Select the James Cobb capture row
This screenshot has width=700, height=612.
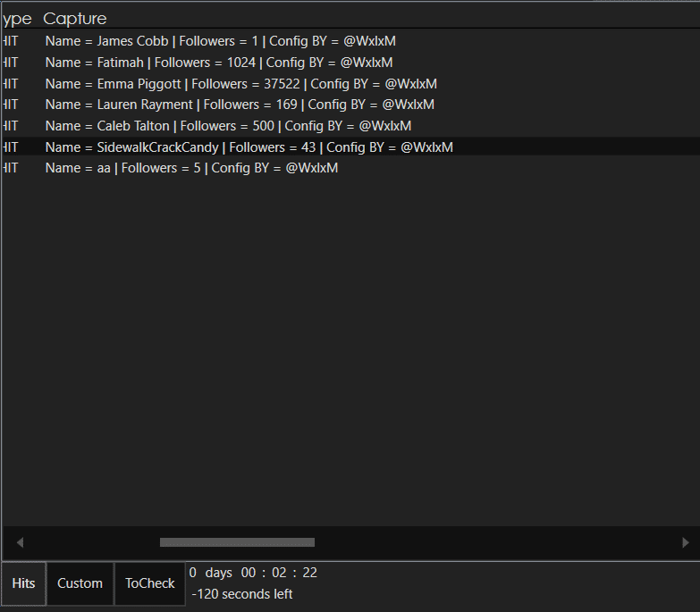(220, 41)
